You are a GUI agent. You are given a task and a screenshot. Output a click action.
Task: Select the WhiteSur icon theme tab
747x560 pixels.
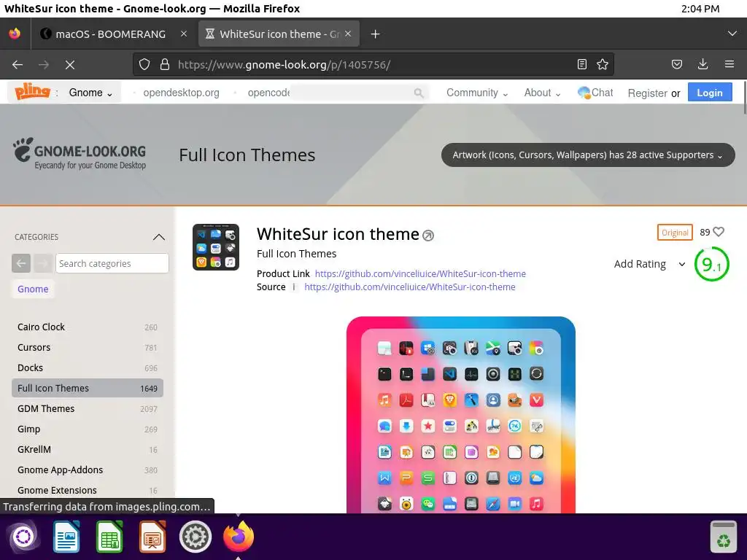click(279, 34)
